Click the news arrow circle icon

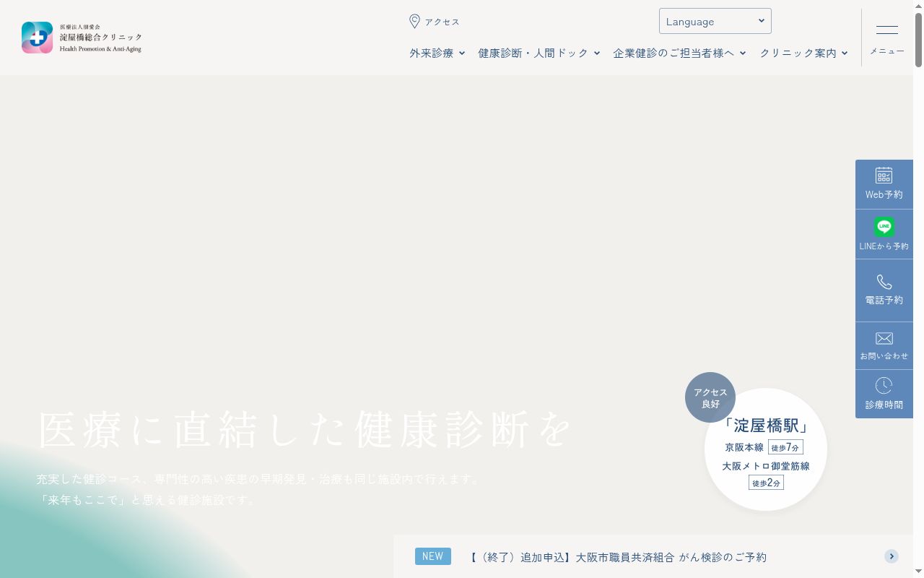[x=892, y=556]
